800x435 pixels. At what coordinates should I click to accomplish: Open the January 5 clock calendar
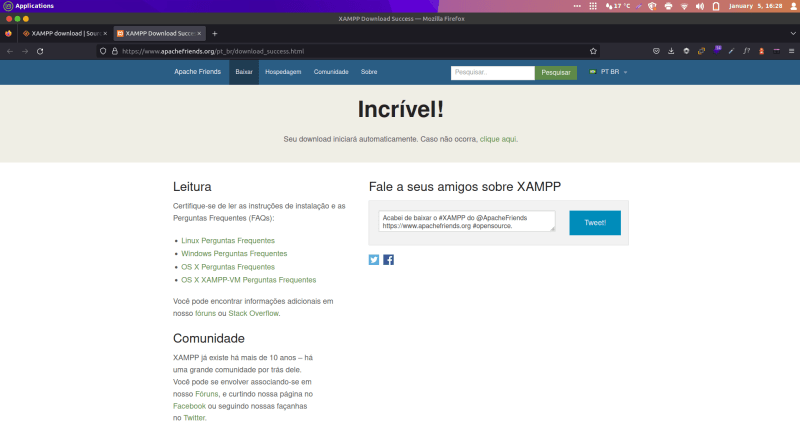(x=755, y=6)
